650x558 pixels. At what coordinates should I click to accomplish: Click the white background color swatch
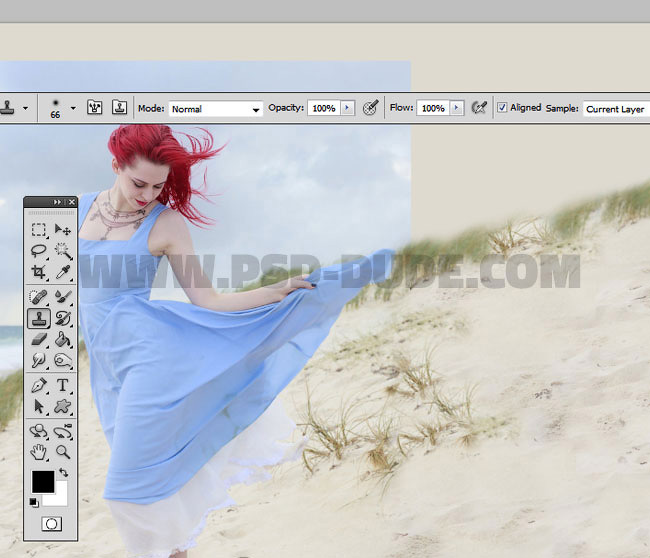[59, 497]
